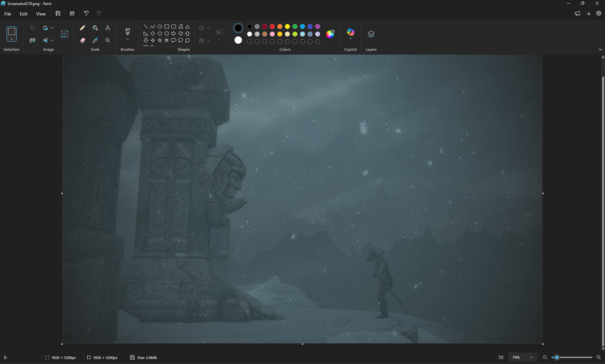Choose the Text tool
Viewport: 605px width, 364px height.
tap(108, 28)
